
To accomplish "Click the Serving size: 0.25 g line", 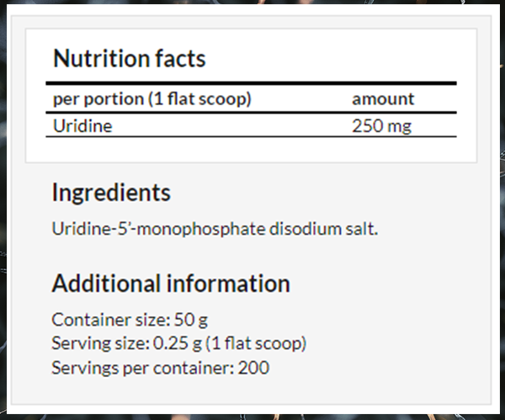I will point(178,343).
